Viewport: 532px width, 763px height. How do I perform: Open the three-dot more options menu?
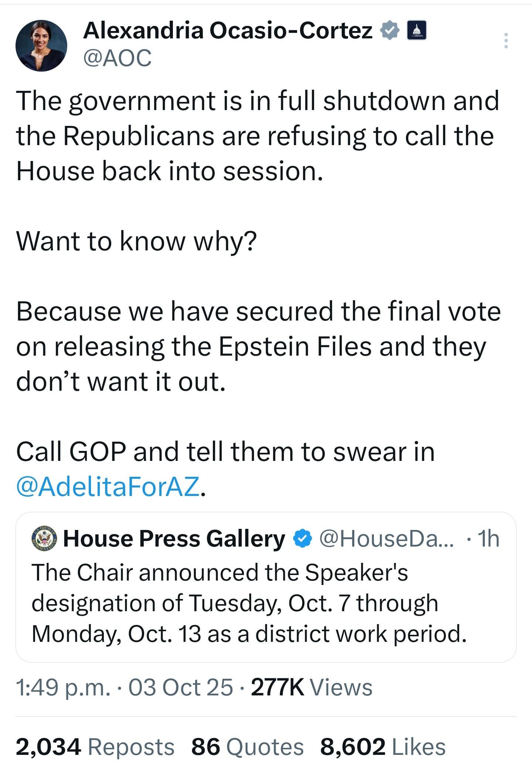click(506, 41)
